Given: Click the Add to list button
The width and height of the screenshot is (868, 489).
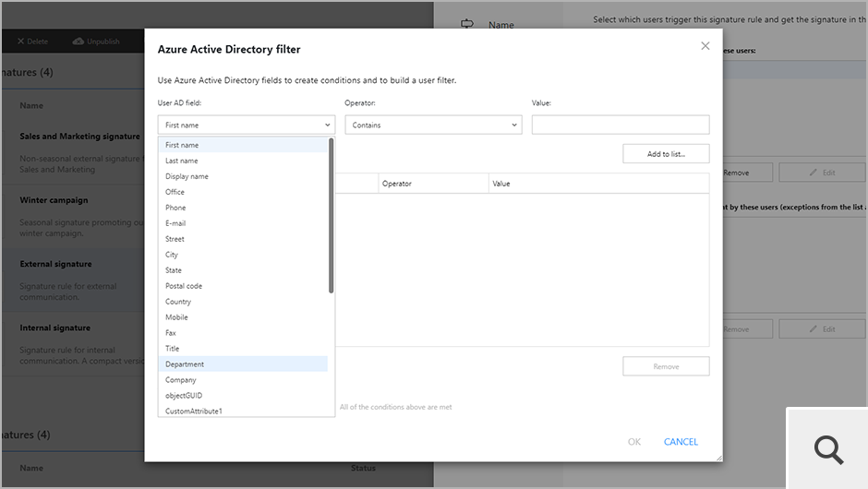Looking at the screenshot, I should pyautogui.click(x=666, y=154).
